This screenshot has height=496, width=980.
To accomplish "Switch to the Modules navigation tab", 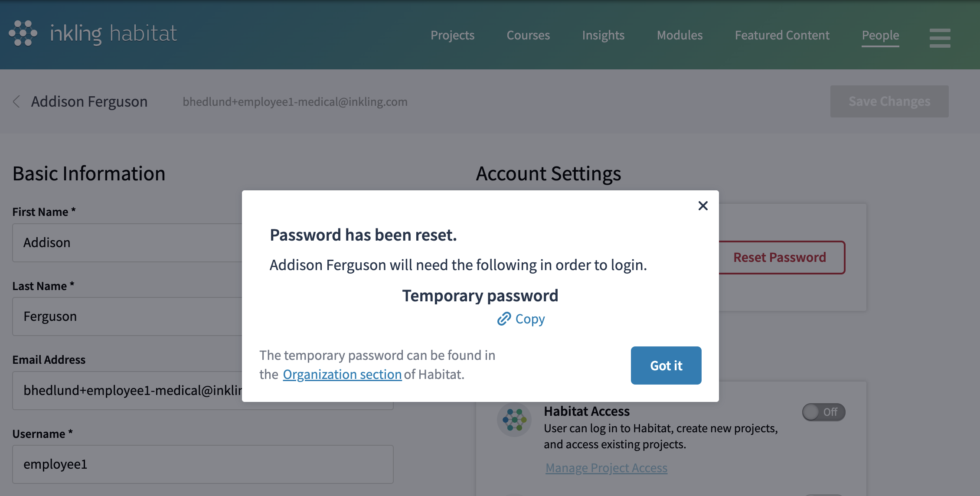I will tap(679, 35).
